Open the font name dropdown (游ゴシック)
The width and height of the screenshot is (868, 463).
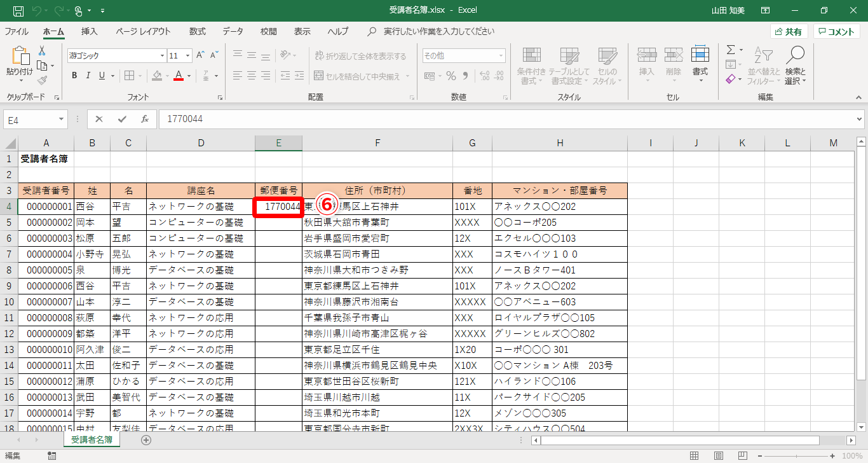(162, 55)
